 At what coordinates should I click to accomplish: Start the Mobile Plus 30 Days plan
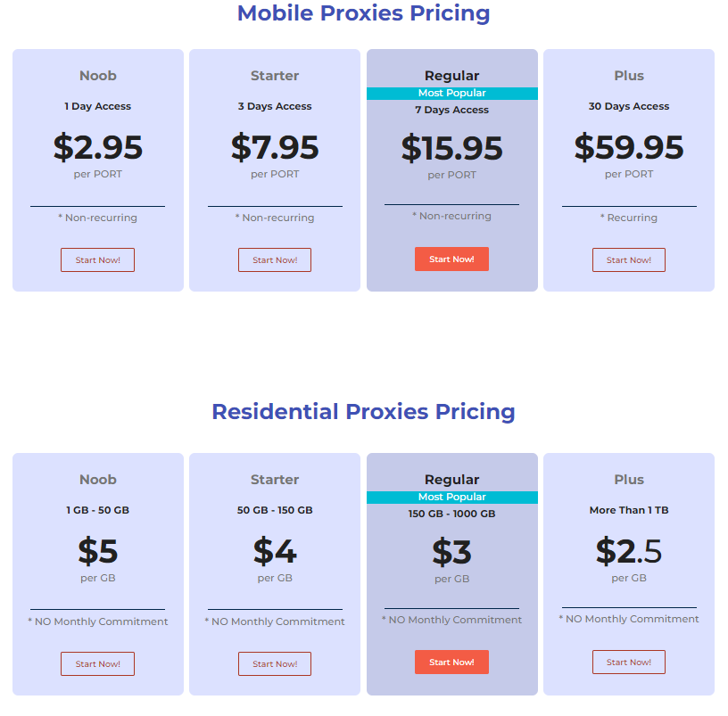pyautogui.click(x=629, y=259)
